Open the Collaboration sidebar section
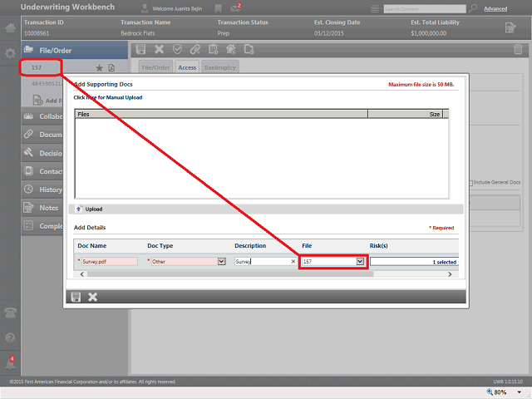Image resolution: width=532 pixels, height=399 pixels. point(42,116)
